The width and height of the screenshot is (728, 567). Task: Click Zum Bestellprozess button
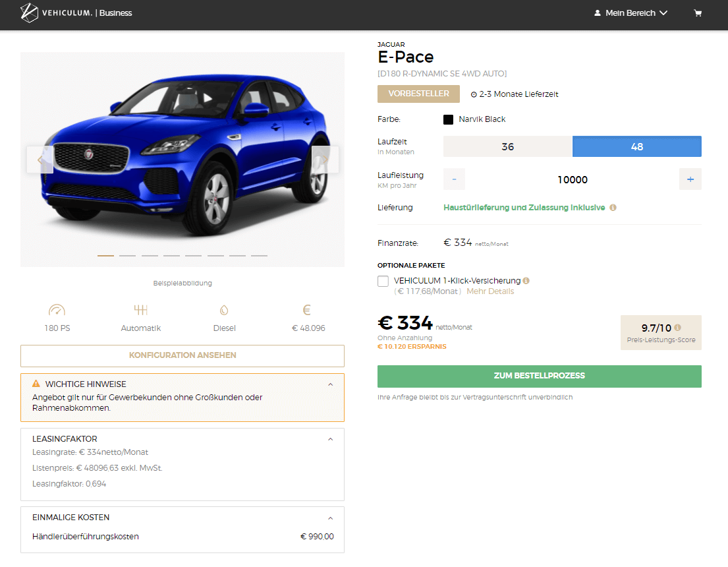(x=540, y=376)
